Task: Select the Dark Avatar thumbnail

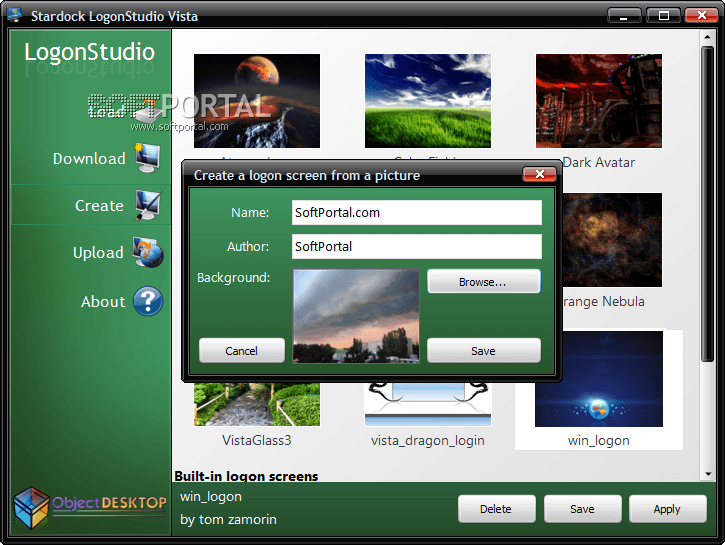Action: pos(599,101)
